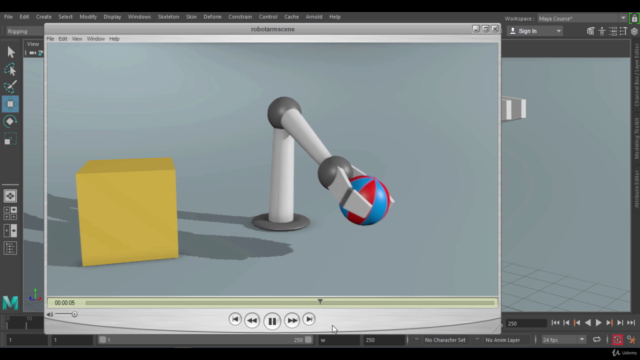Pause the robotarmscene video playback
Viewport: 640px width, 360px height.
[272, 321]
